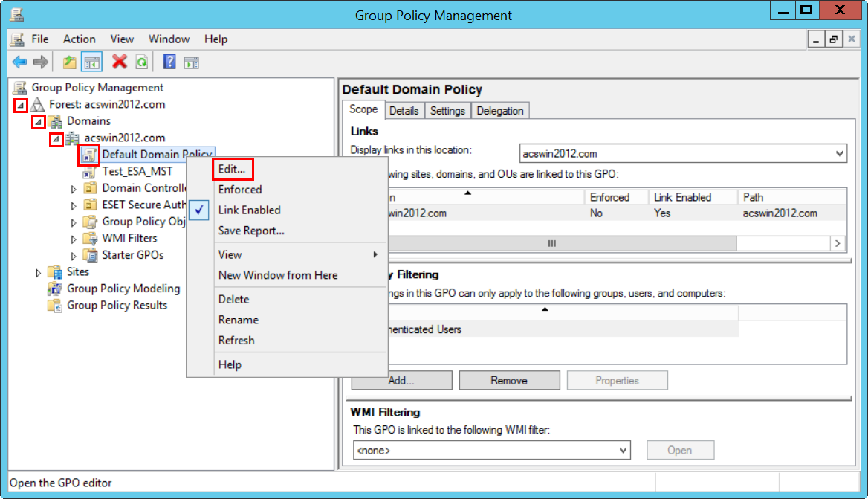Click the red Delete X toolbar icon
This screenshot has height=499, width=868.
(x=119, y=62)
